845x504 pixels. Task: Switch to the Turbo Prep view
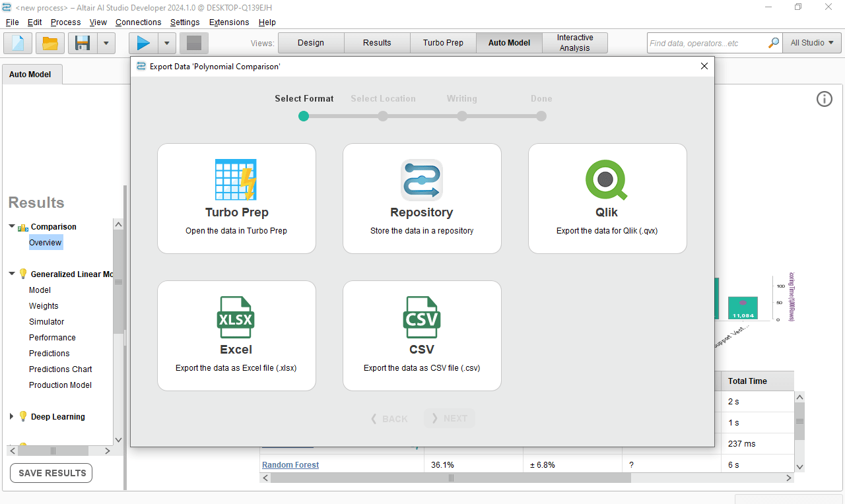click(443, 43)
